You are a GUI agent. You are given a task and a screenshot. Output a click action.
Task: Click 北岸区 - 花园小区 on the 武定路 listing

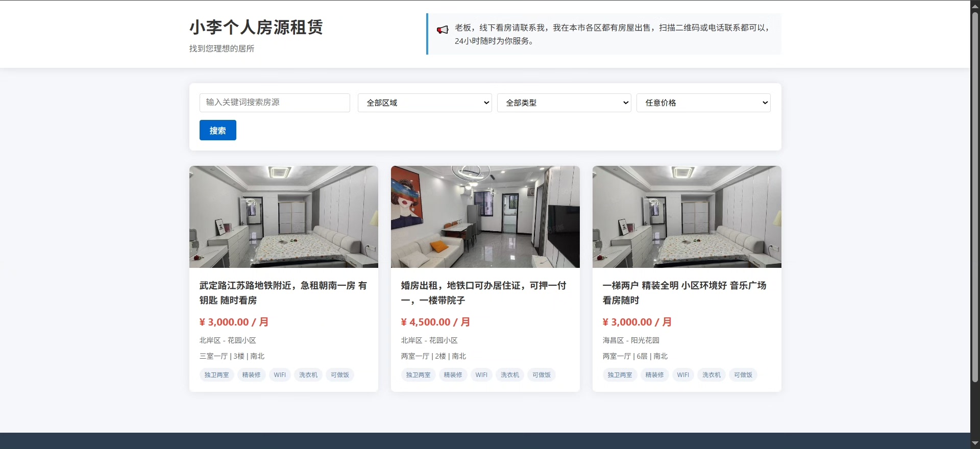[228, 340]
